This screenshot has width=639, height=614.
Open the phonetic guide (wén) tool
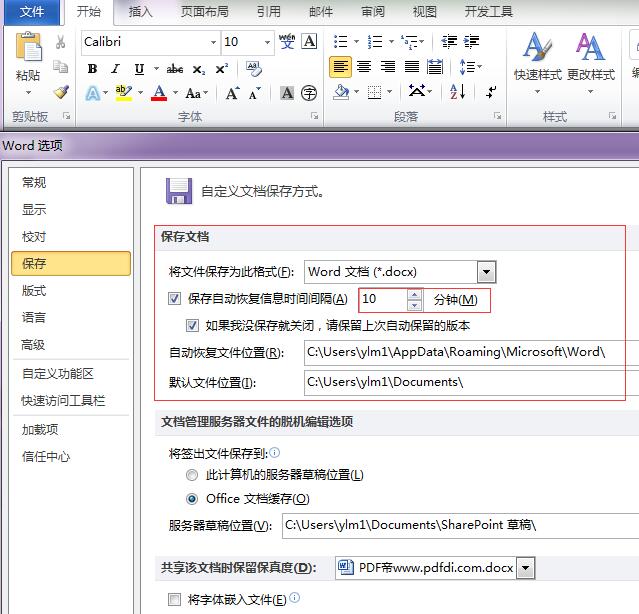pyautogui.click(x=287, y=41)
